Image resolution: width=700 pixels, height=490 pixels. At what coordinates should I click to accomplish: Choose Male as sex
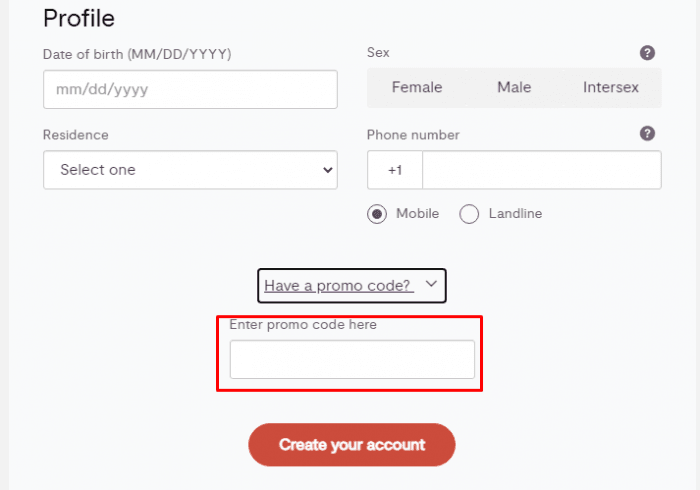pyautogui.click(x=514, y=88)
